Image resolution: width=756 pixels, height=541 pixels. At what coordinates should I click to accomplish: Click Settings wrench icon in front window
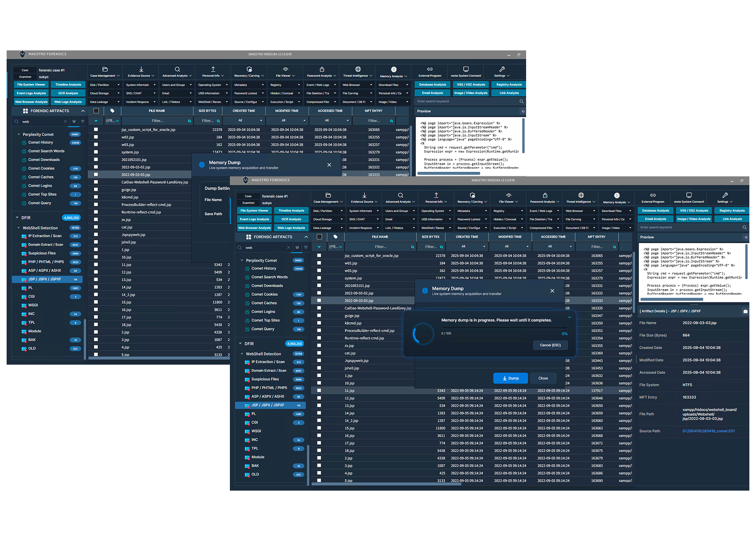click(725, 195)
